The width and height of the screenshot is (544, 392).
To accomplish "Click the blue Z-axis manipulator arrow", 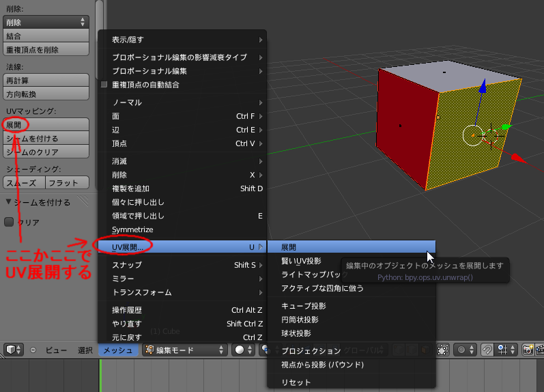I will 483,86.
